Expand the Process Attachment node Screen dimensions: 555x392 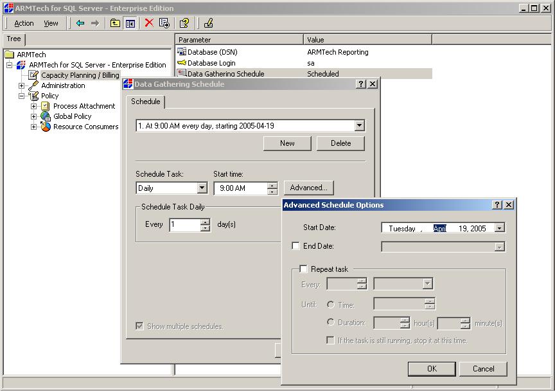point(33,106)
